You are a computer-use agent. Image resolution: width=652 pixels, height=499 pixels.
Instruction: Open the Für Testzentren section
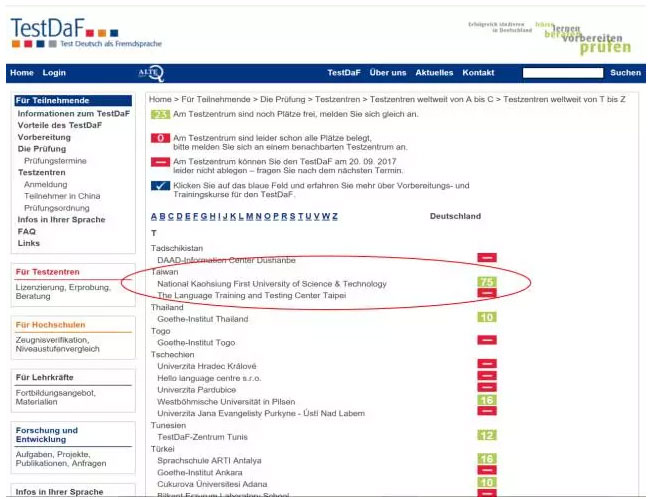pos(47,272)
